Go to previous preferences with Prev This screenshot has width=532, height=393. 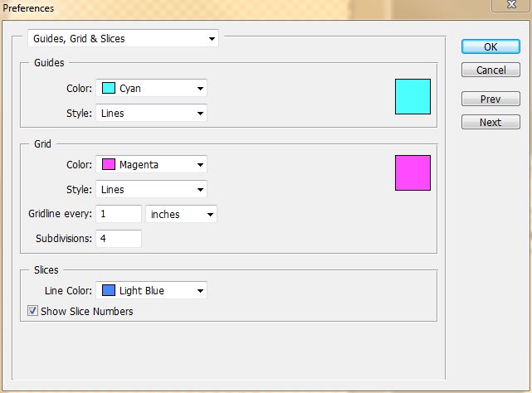click(x=491, y=99)
